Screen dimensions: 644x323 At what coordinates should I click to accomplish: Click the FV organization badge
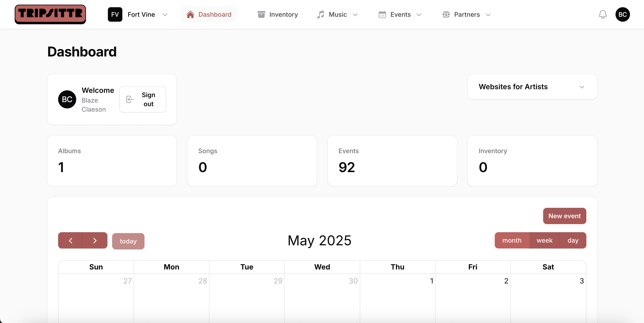[x=115, y=14]
